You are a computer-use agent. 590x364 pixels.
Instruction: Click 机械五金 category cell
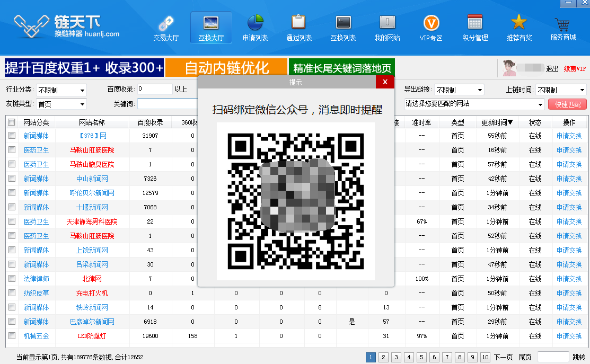click(36, 336)
